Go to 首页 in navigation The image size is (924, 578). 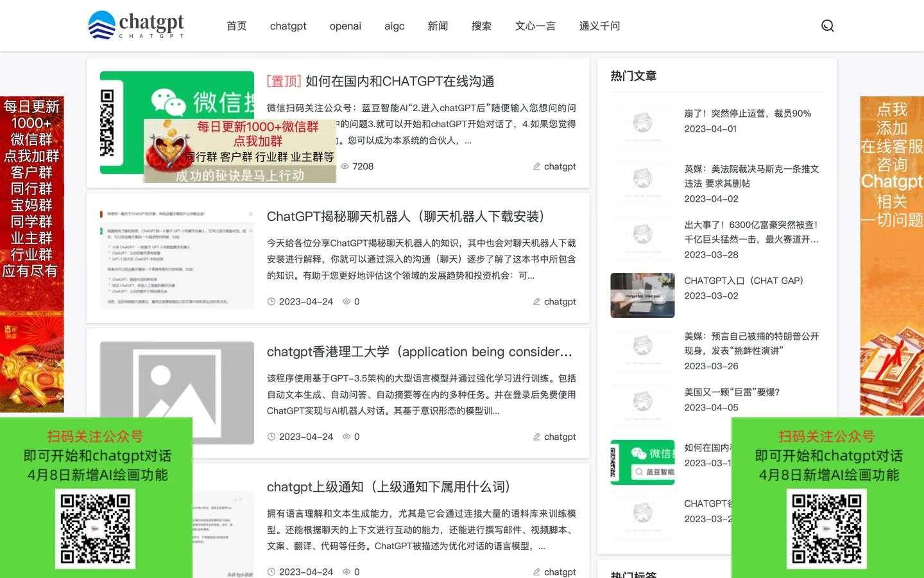pos(237,26)
